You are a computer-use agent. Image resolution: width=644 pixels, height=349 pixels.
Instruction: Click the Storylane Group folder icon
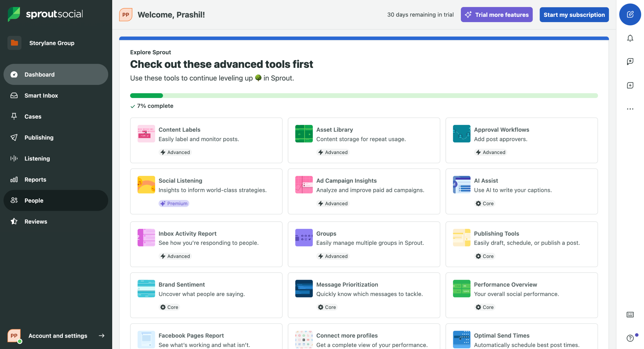(14, 43)
